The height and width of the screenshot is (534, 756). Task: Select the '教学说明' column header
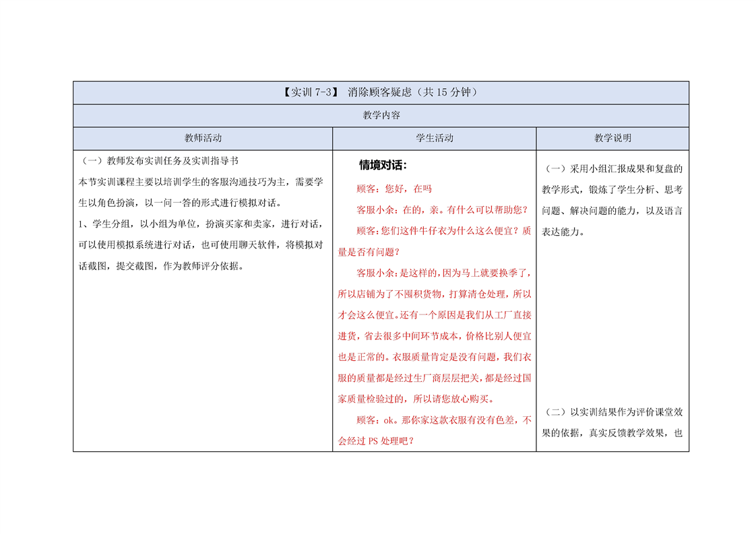click(612, 138)
